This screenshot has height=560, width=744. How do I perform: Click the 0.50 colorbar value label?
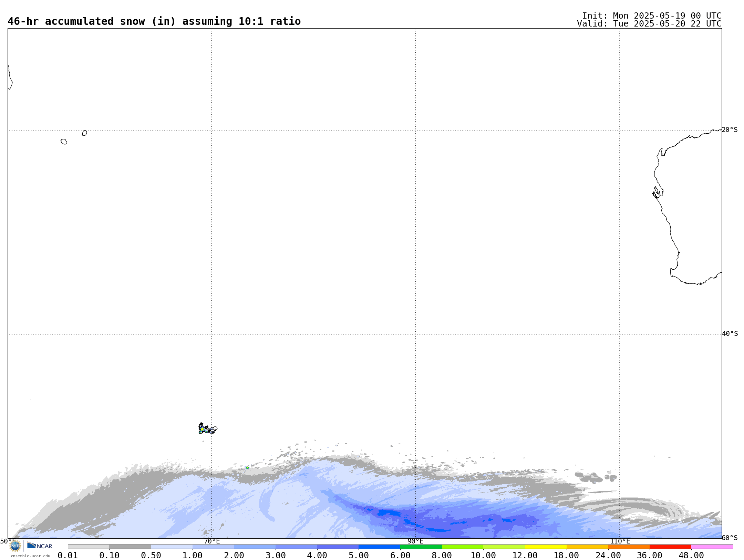click(x=151, y=556)
